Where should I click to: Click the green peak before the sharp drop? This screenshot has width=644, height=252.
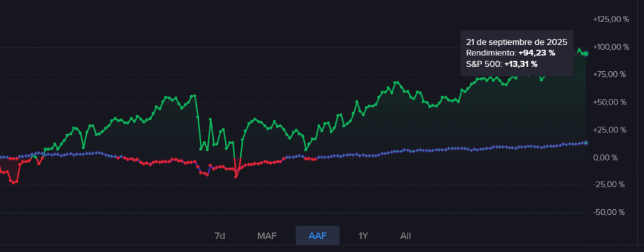195,95
